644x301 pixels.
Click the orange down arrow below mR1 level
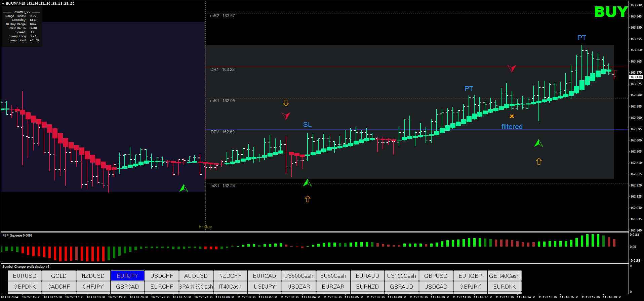tap(286, 103)
